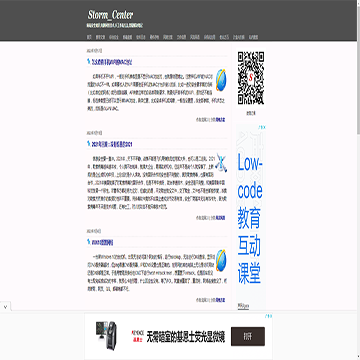The height and width of the screenshot is (360, 360).
Task: Click the crossed tools icon in the 2021 post
Action: pos(221,163)
